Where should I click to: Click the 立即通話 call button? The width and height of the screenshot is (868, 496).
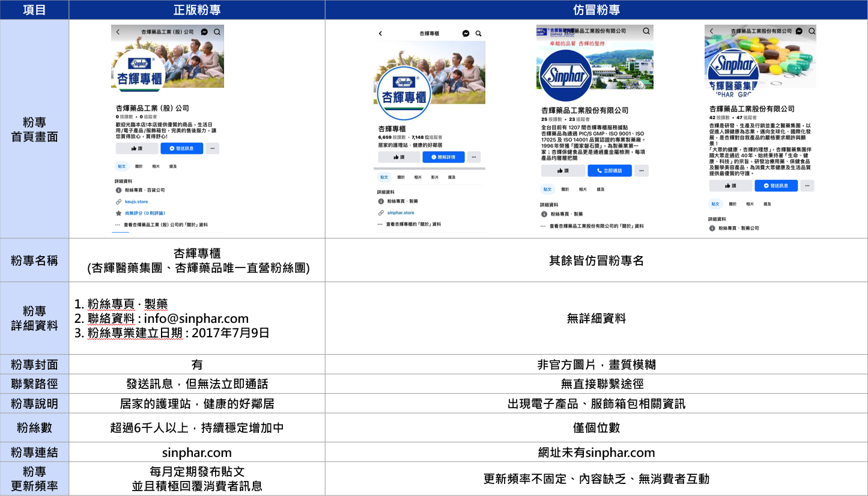tap(610, 171)
